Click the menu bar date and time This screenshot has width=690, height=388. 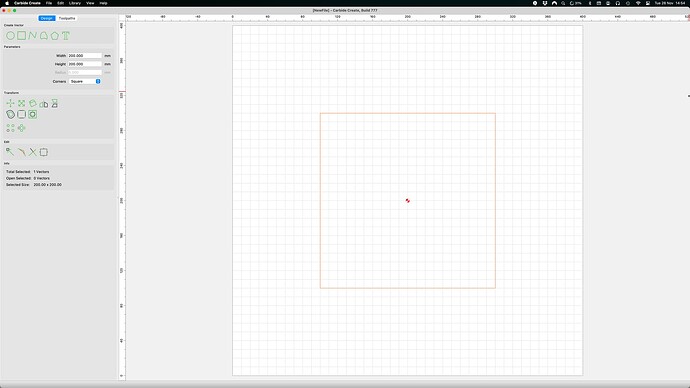tap(670, 3)
